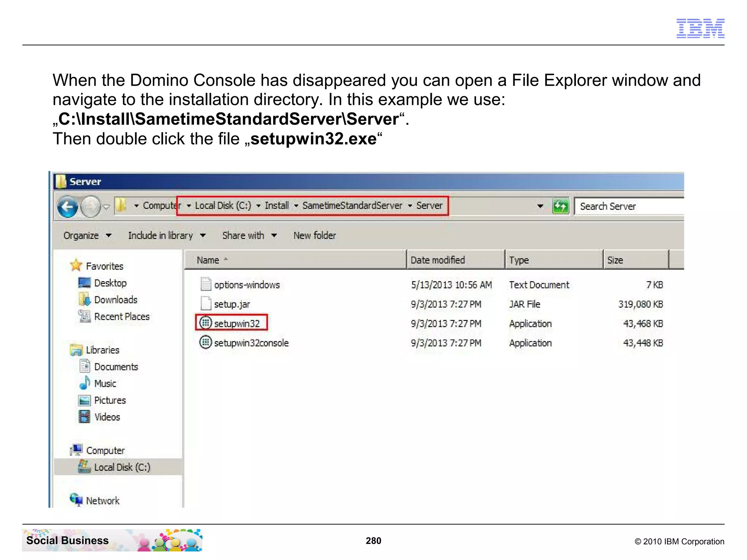Click the Videos filmstrip icon

coord(85,416)
